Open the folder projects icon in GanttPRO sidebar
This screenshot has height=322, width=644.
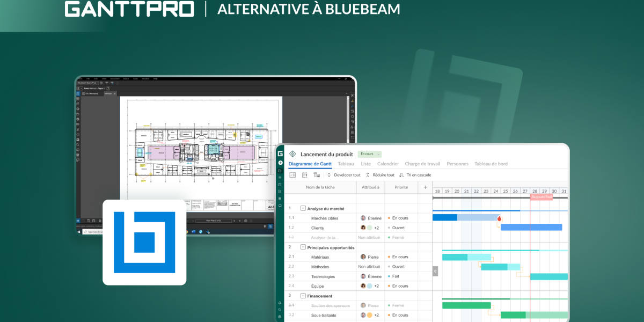[x=280, y=171]
